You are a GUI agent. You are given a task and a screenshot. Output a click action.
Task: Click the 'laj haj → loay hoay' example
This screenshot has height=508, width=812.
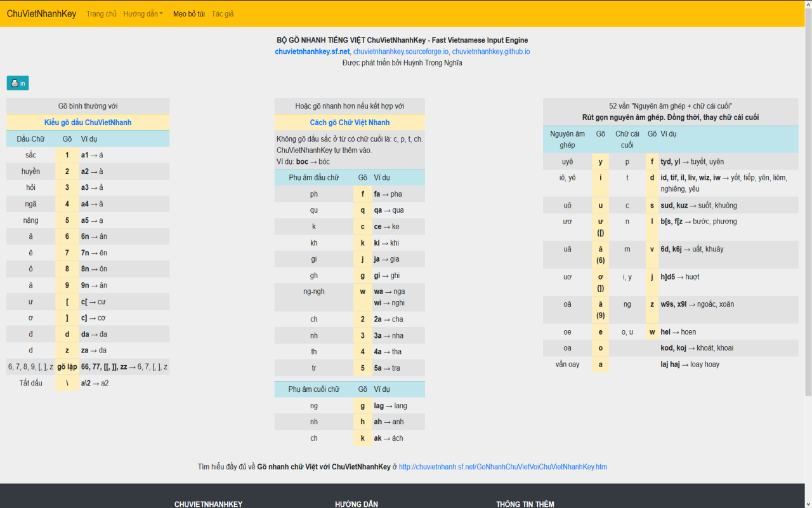pyautogui.click(x=690, y=364)
